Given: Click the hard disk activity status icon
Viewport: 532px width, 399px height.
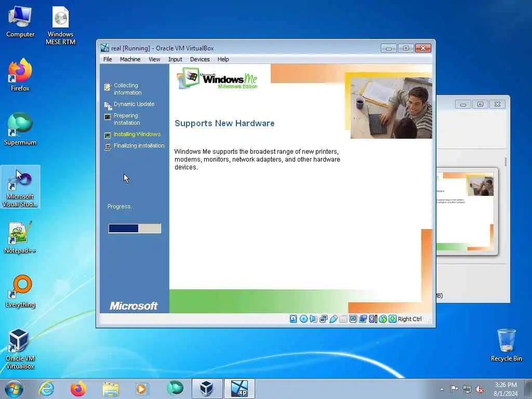Looking at the screenshot, I should tap(294, 319).
